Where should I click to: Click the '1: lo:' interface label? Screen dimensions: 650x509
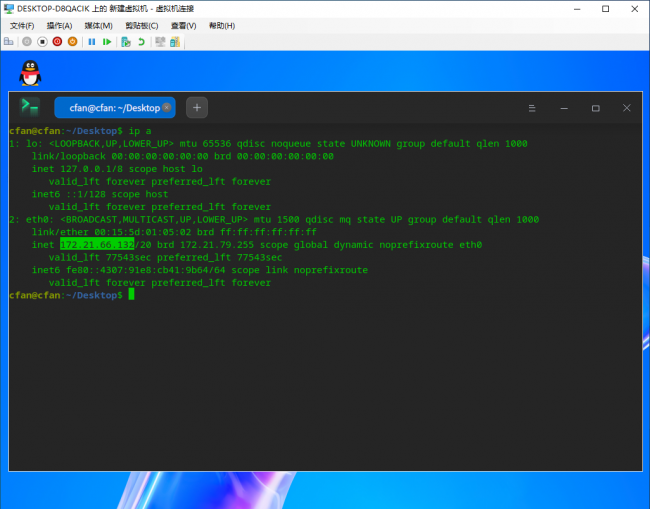pyautogui.click(x=26, y=143)
